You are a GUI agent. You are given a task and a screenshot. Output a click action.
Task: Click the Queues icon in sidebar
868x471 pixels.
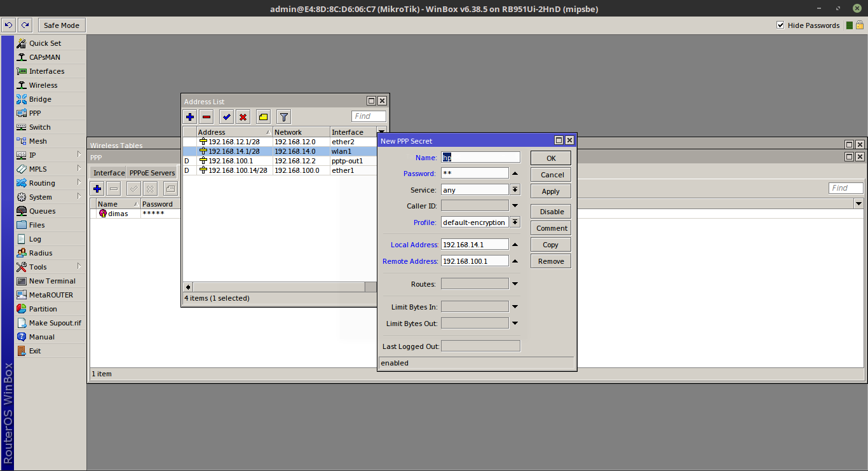pyautogui.click(x=22, y=211)
